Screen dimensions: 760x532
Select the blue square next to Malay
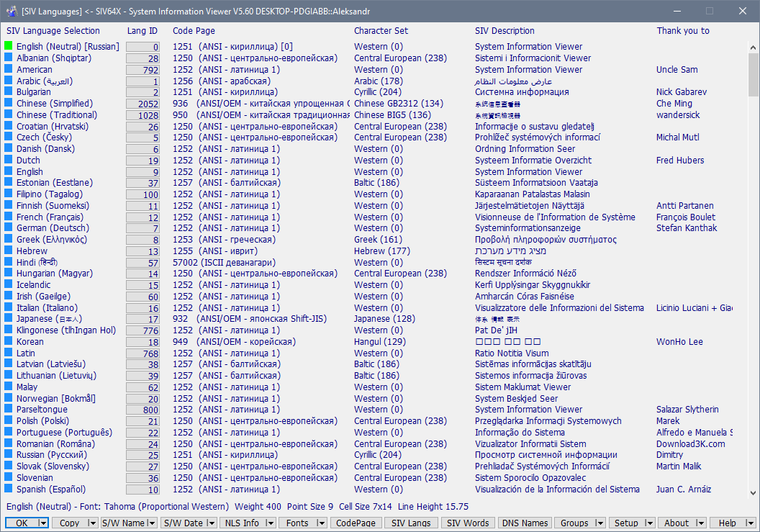(x=8, y=387)
